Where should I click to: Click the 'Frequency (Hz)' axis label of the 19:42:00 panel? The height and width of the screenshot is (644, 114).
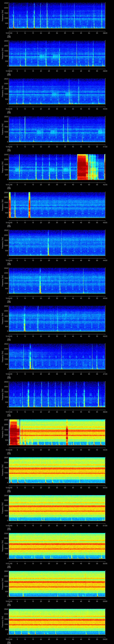(x=3, y=205)
